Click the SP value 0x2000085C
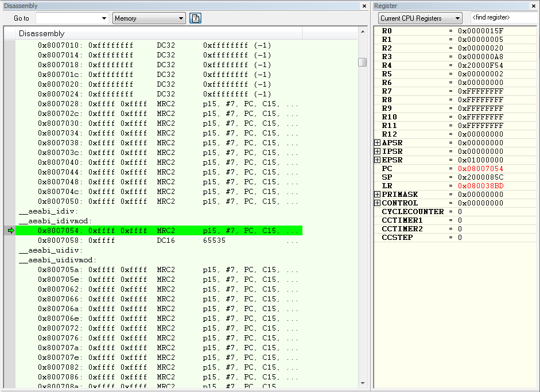This screenshot has height=392, width=540. point(480,177)
